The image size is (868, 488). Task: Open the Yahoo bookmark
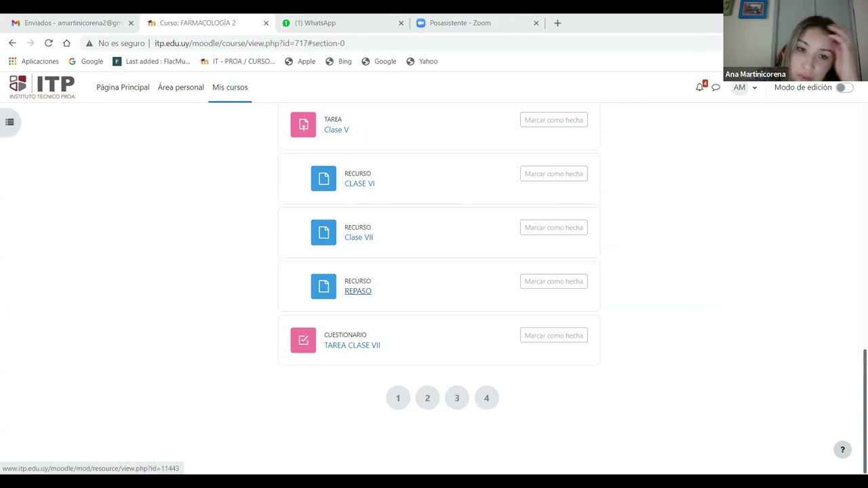coord(422,61)
